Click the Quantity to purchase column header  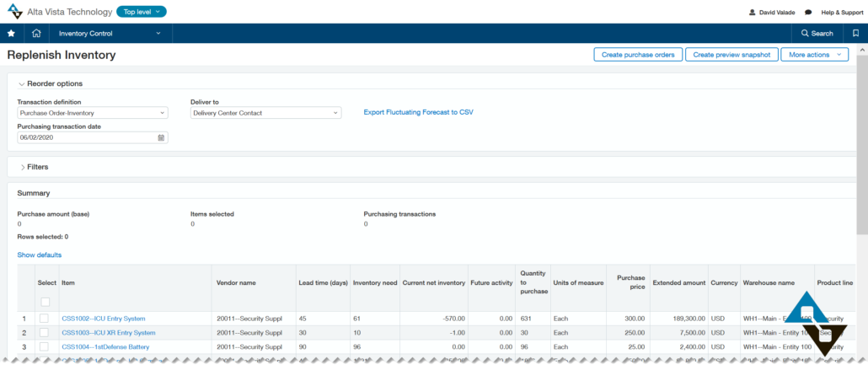coord(533,282)
